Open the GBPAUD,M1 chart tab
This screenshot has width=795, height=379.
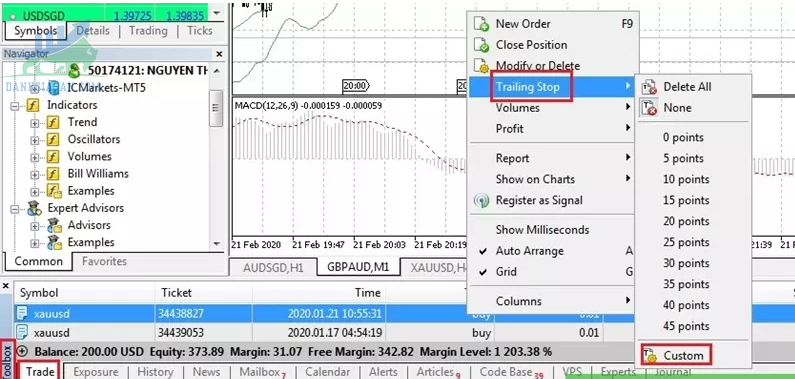click(358, 267)
